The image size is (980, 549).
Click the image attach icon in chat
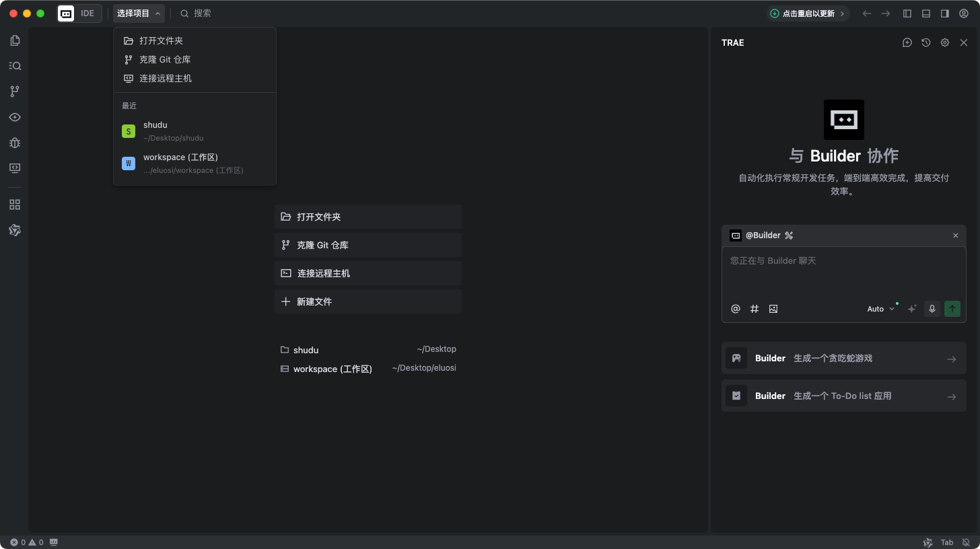pos(773,309)
